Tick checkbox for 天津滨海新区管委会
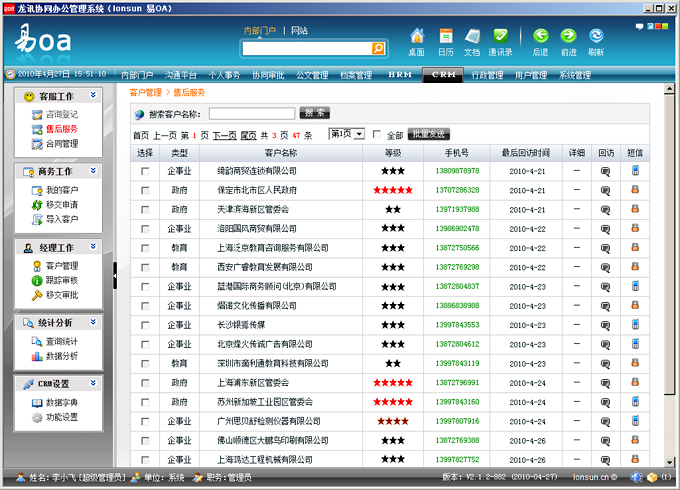Viewport: 680px width, 490px height. [x=145, y=210]
